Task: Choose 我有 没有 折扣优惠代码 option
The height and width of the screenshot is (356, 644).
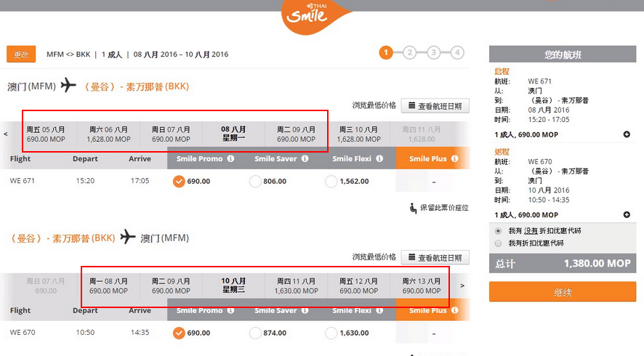Action: (498, 231)
